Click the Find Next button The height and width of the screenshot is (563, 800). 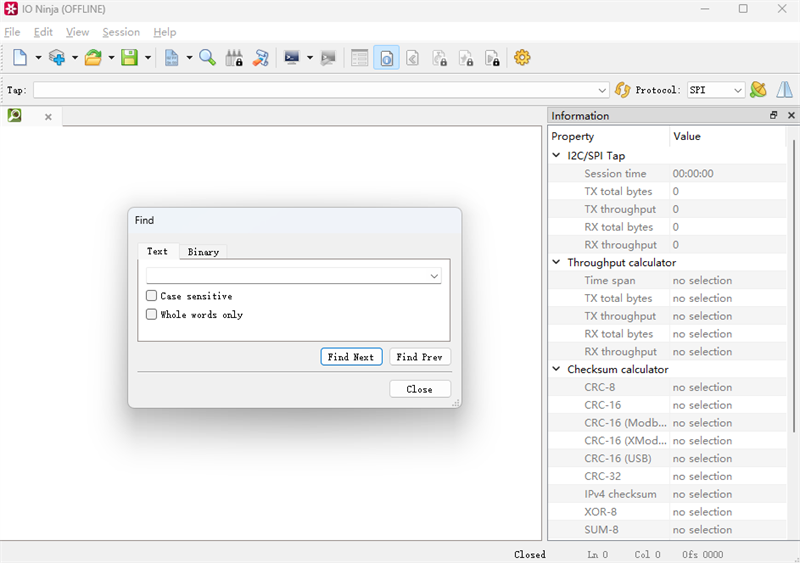coord(351,357)
